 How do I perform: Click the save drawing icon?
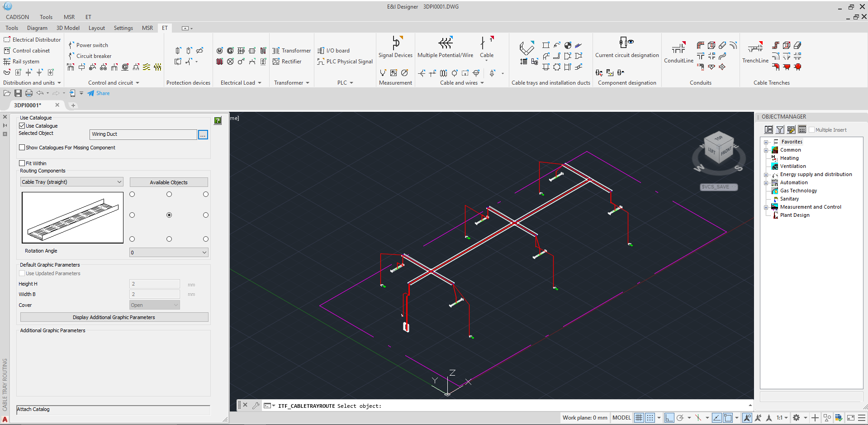tap(18, 93)
